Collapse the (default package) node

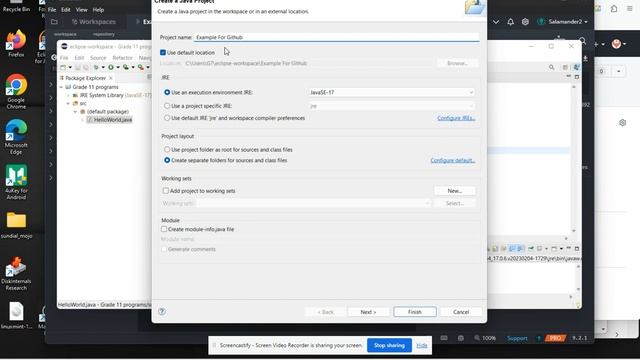click(76, 111)
